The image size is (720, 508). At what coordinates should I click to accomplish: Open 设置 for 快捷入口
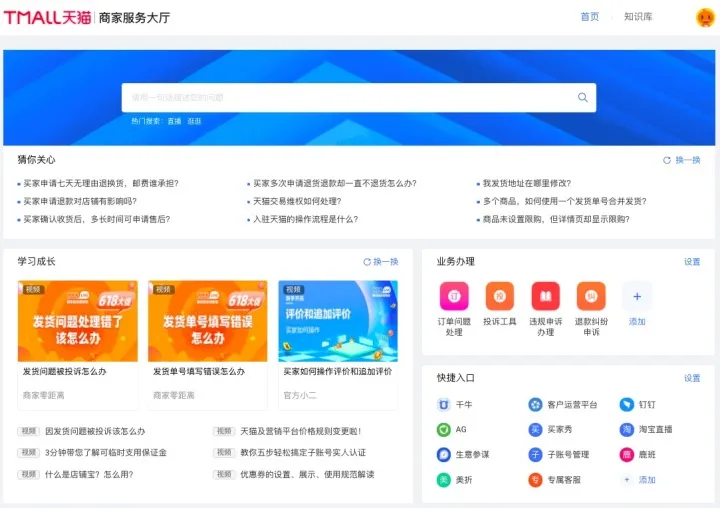(692, 378)
